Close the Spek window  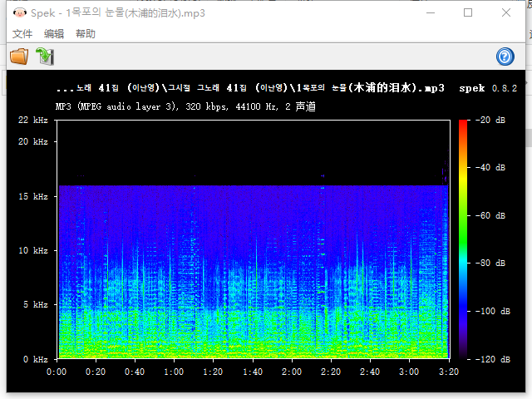point(506,13)
